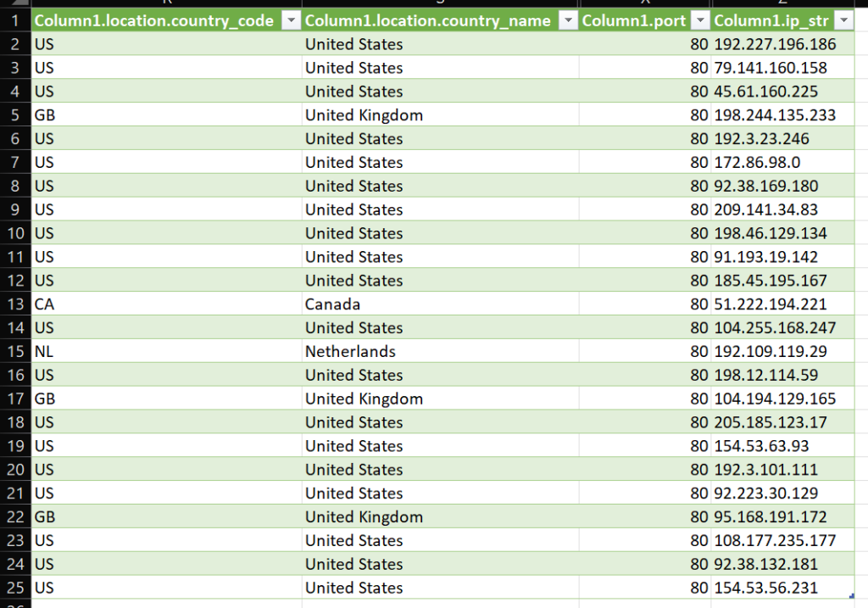Select United States cell in row 2
This screenshot has width=868, height=608.
click(440, 44)
